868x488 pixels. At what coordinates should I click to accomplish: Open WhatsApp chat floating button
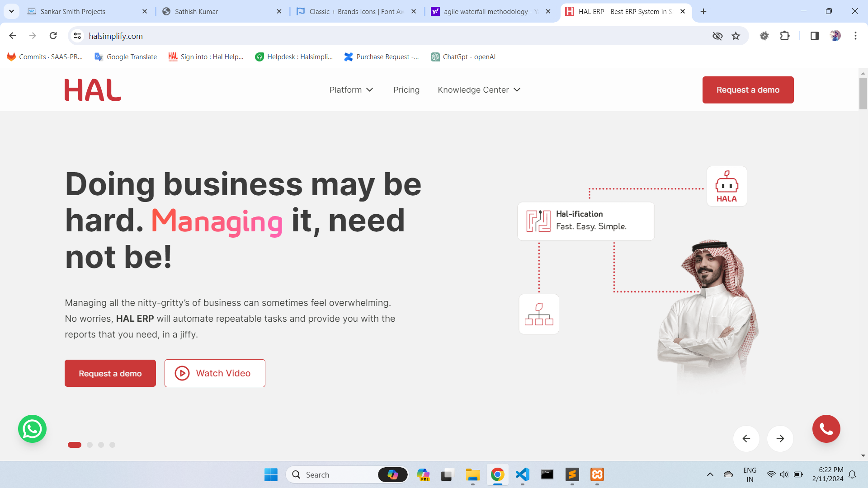point(32,429)
